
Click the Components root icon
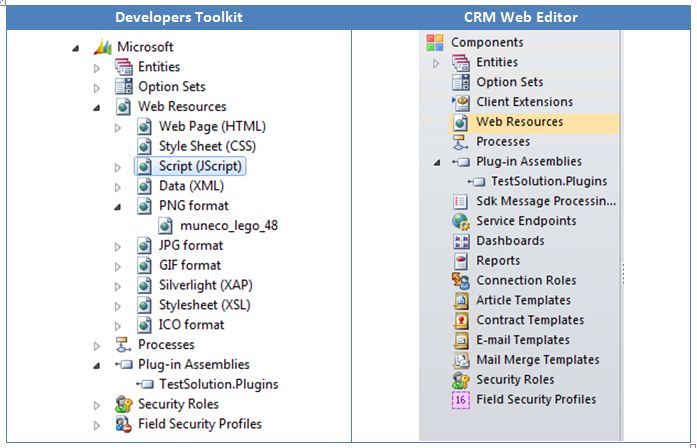tap(435, 42)
